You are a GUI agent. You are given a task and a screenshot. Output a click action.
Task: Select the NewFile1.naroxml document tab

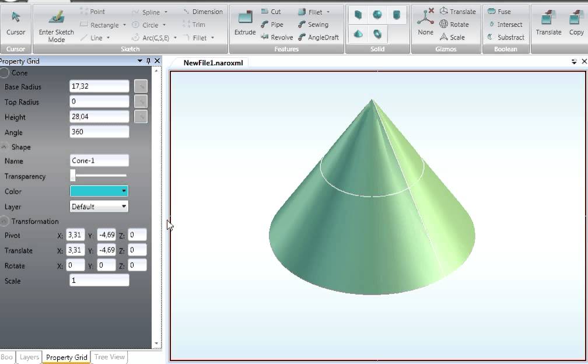coord(213,62)
